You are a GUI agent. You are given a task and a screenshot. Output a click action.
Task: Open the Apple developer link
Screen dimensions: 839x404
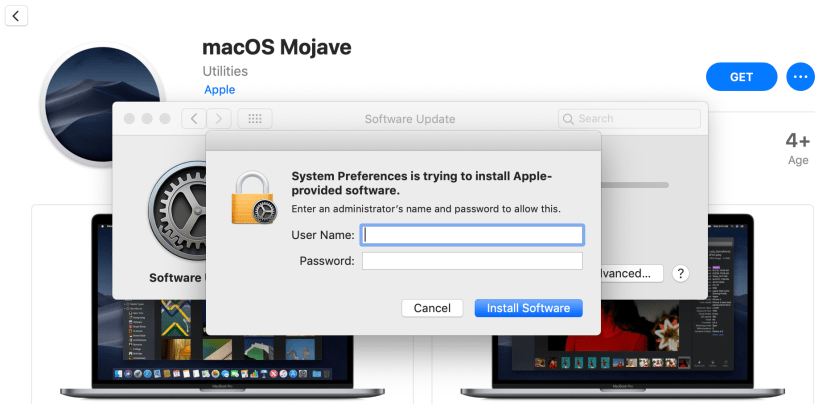(x=219, y=90)
